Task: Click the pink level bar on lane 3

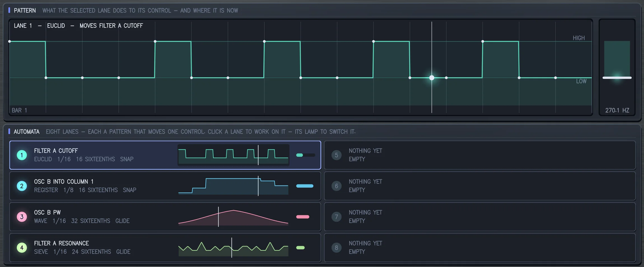Action: (x=303, y=217)
